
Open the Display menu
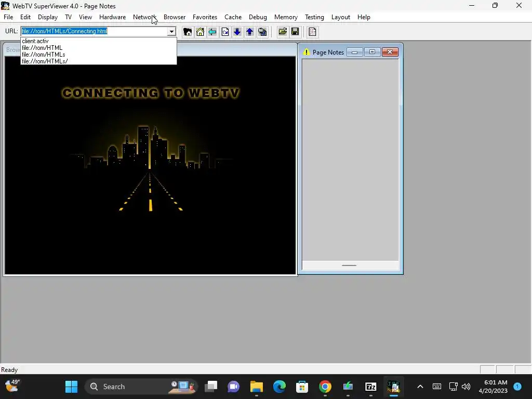pos(48,17)
